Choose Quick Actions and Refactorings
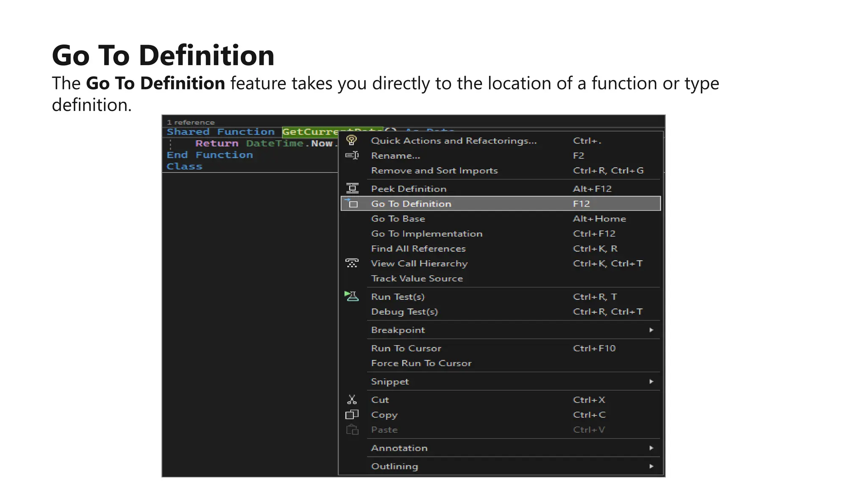This screenshot has height=488, width=868. coord(501,141)
